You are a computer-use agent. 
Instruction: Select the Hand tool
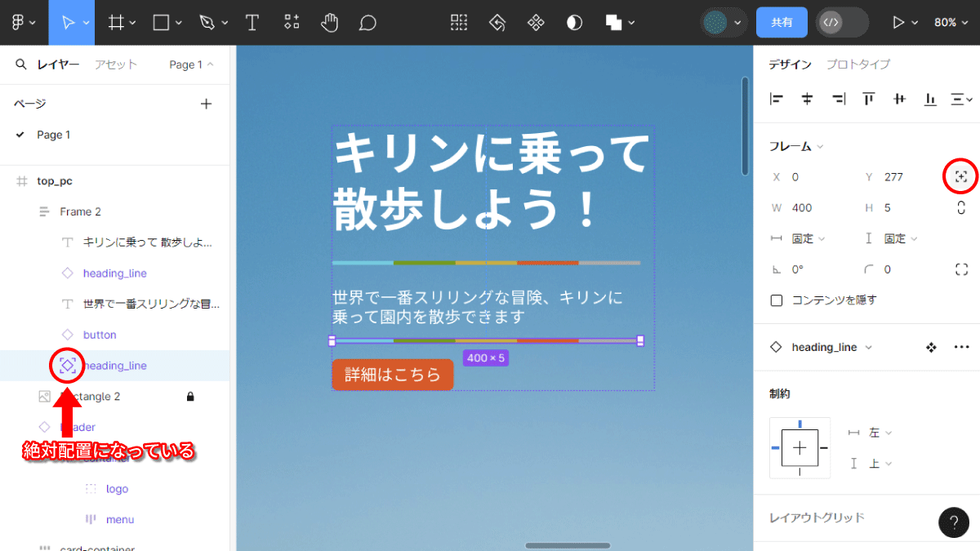329,23
